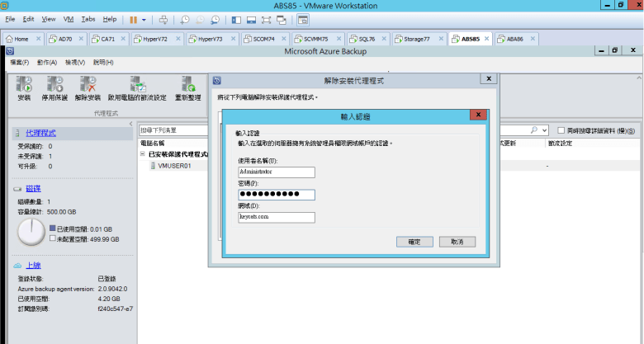Enable the 同時搜尋詳細資料 checkbox
Viewport: 644px width, 344px height.
(561, 130)
